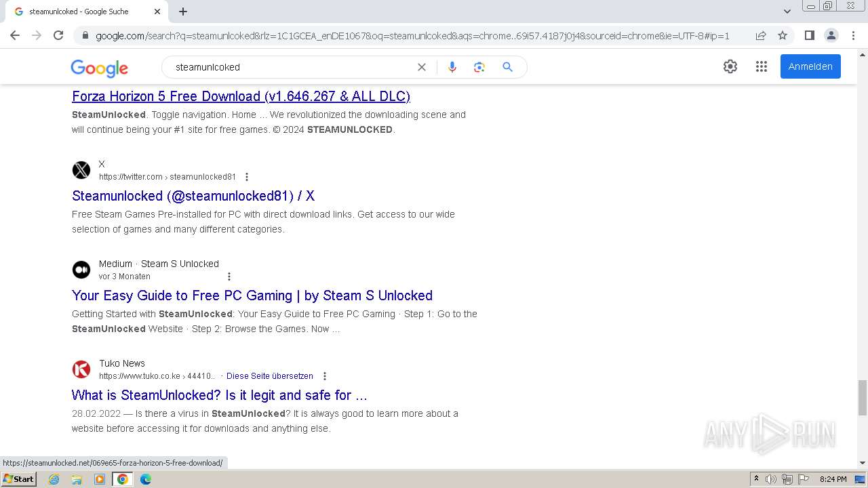Open tab search dropdown arrow
The image size is (868, 488).
click(787, 12)
